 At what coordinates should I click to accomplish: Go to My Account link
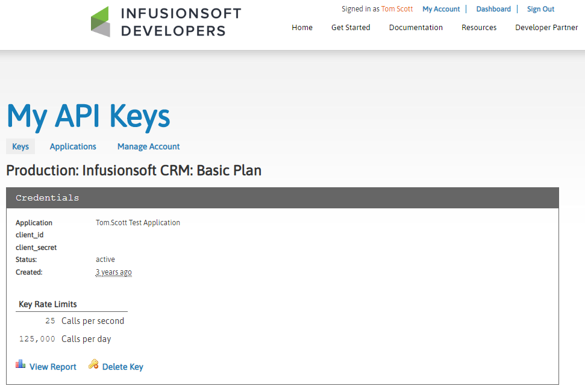pos(441,9)
